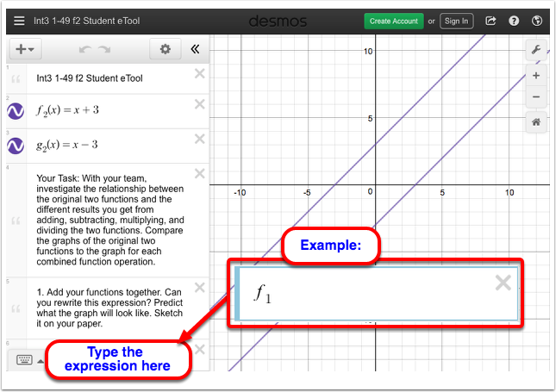Expand the keypad up arrow
This screenshot has height=392, width=556.
[x=41, y=361]
